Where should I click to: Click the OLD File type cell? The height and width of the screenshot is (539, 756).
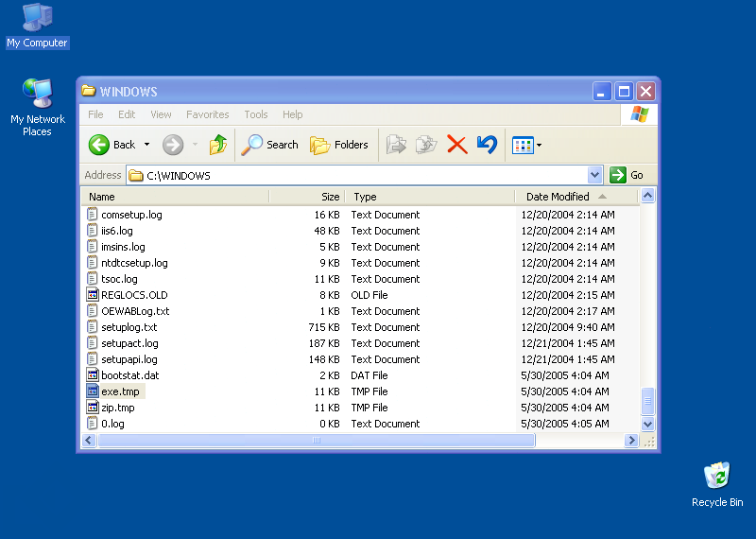(x=369, y=295)
